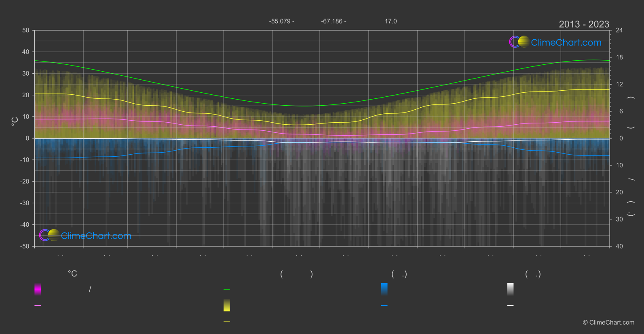Click the -20 tick on temperature axis

pyautogui.click(x=25, y=181)
